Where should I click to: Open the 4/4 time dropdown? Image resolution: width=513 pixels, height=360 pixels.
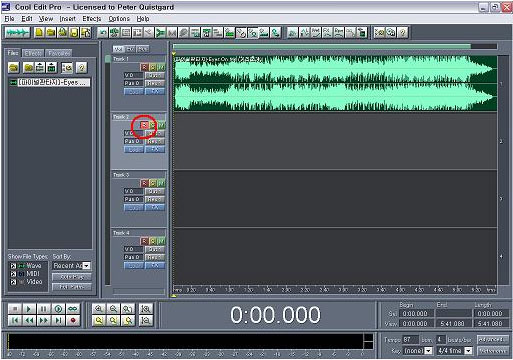468,351
